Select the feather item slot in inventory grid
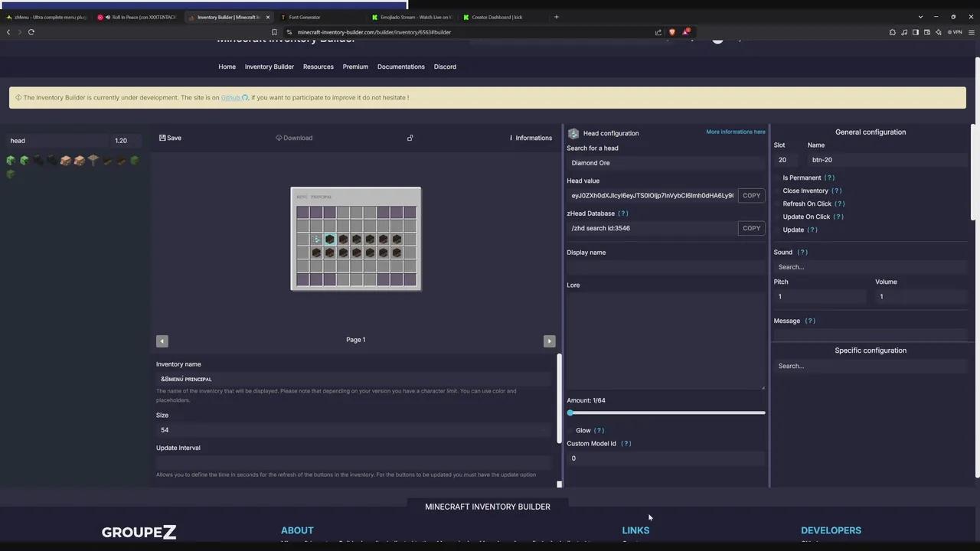The image size is (980, 551). [x=316, y=239]
